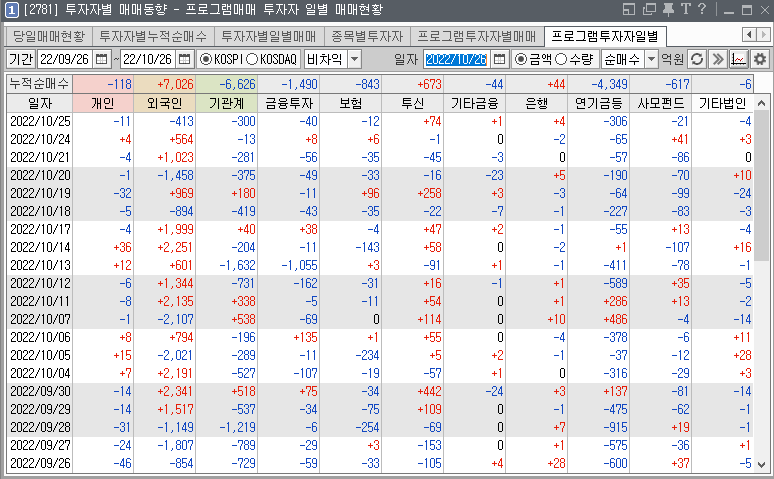Expand the 비차익 dropdown

(355, 59)
